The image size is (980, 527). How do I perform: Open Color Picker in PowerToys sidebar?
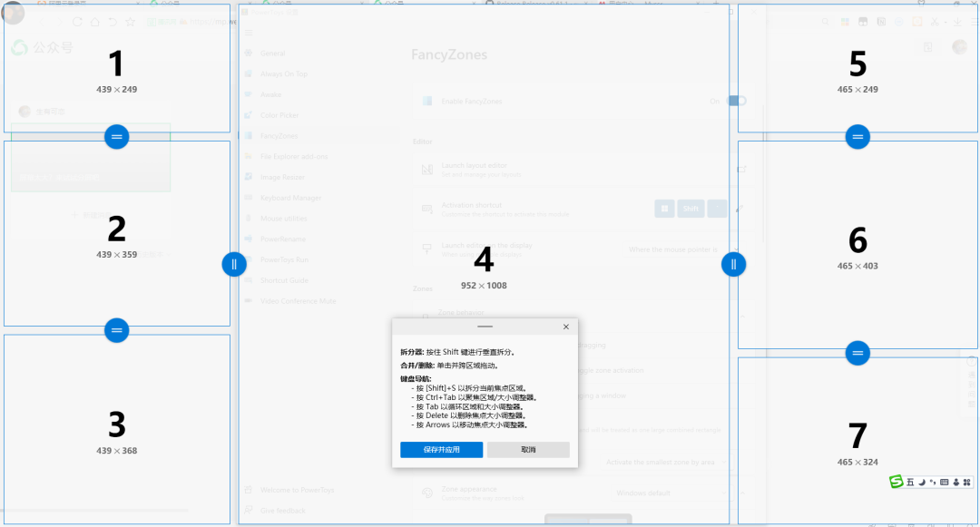279,115
